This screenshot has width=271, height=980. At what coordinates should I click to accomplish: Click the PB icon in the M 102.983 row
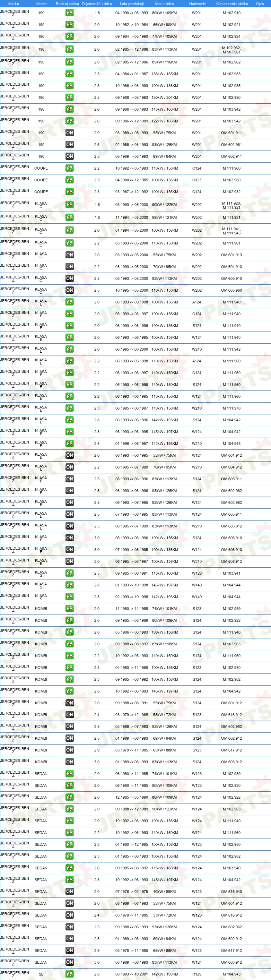click(x=69, y=74)
